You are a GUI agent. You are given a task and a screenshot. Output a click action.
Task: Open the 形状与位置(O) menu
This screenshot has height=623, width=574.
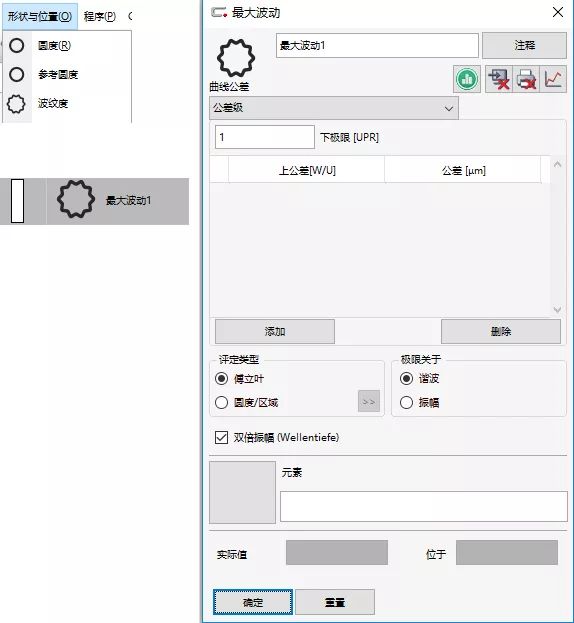(x=40, y=16)
